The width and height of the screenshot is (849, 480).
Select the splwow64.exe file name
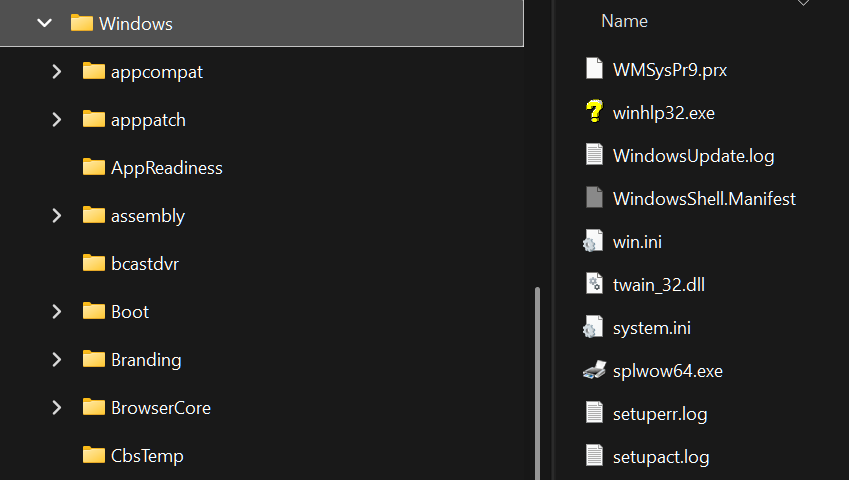[668, 371]
